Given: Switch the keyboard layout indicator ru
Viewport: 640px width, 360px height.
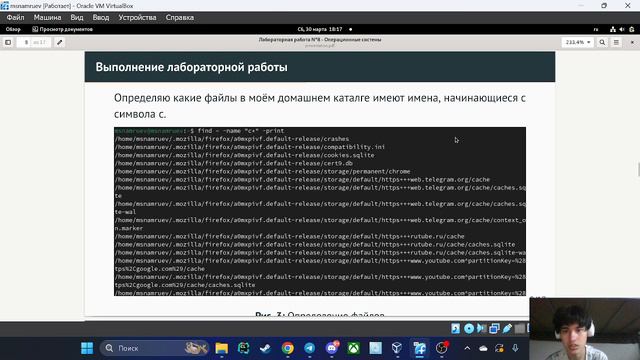Looking at the screenshot, I should pos(596,29).
